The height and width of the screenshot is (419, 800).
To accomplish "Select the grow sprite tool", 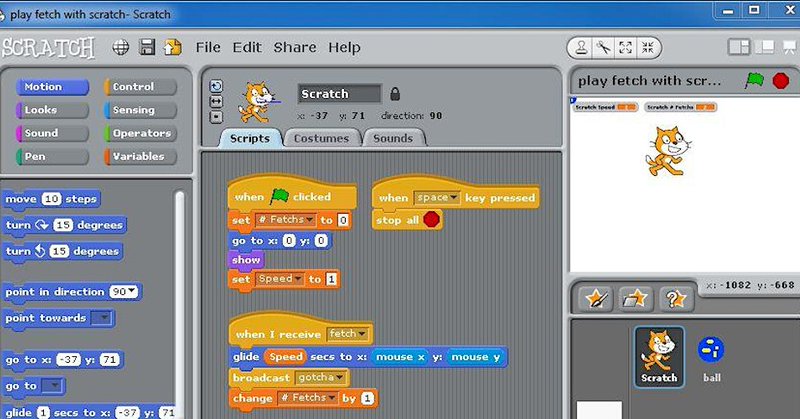I will pyautogui.click(x=626, y=48).
